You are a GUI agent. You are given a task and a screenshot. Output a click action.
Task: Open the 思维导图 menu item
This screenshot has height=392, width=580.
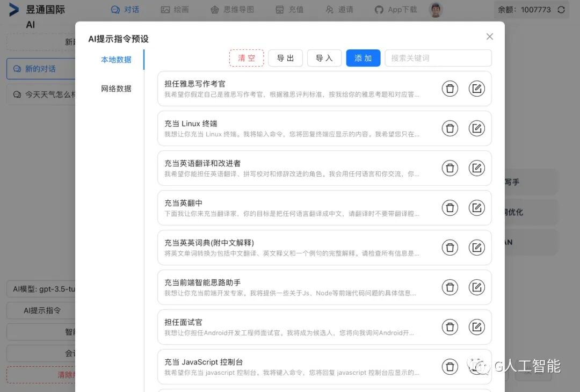tap(233, 10)
